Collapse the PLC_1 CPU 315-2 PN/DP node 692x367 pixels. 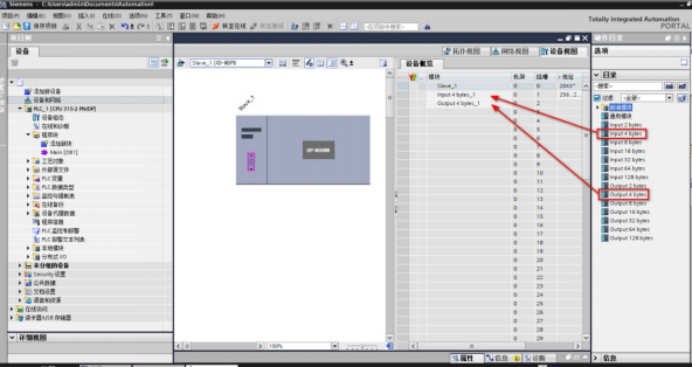click(x=20, y=109)
